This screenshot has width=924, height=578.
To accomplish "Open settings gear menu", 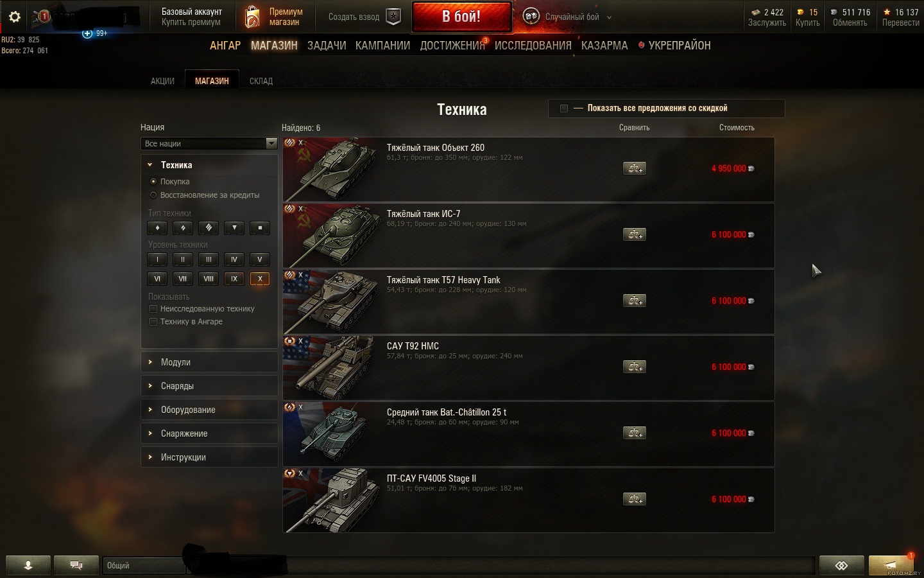I will coord(14,17).
